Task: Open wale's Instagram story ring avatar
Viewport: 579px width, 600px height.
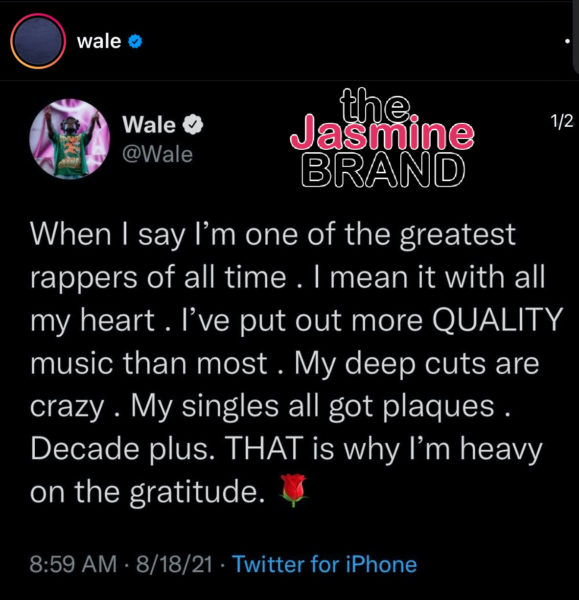Action: click(38, 41)
